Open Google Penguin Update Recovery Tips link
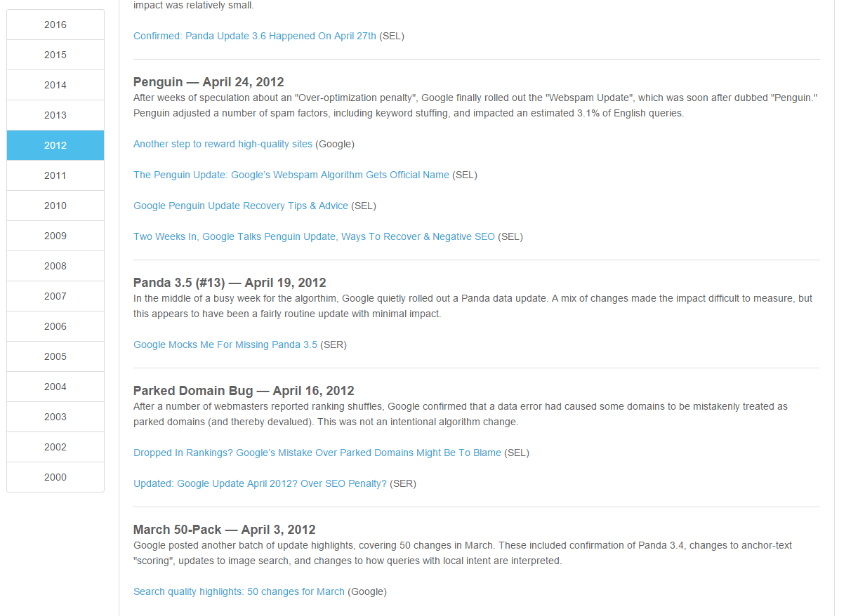The height and width of the screenshot is (616, 865). pyautogui.click(x=241, y=206)
